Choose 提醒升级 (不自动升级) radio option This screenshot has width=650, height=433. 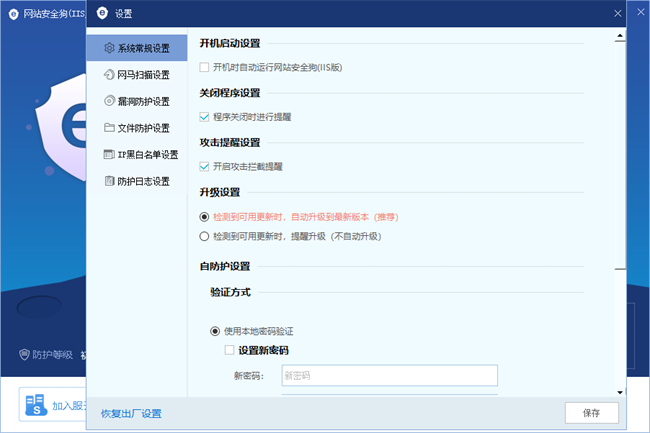204,236
